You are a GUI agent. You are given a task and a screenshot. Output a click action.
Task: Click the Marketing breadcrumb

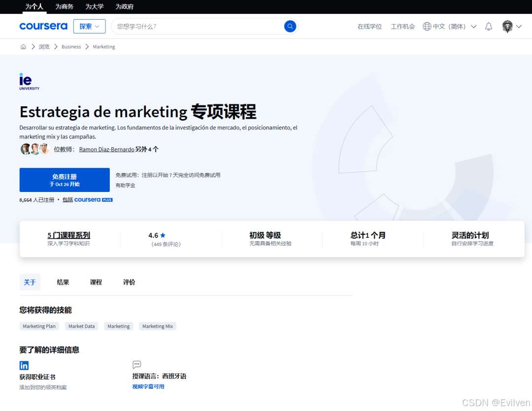click(x=104, y=47)
